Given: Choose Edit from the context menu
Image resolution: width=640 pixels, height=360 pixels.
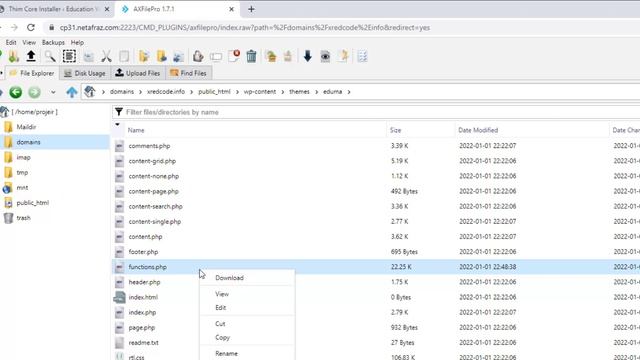Looking at the screenshot, I should click(x=220, y=308).
